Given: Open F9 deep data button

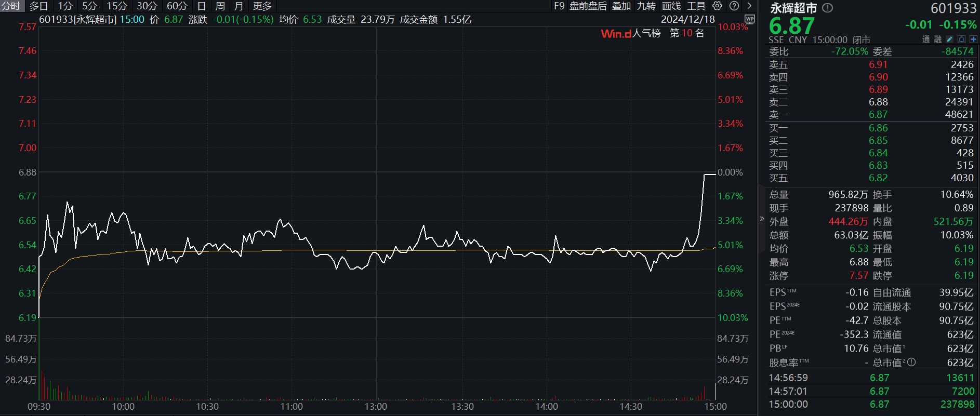Looking at the screenshot, I should tap(559, 6).
